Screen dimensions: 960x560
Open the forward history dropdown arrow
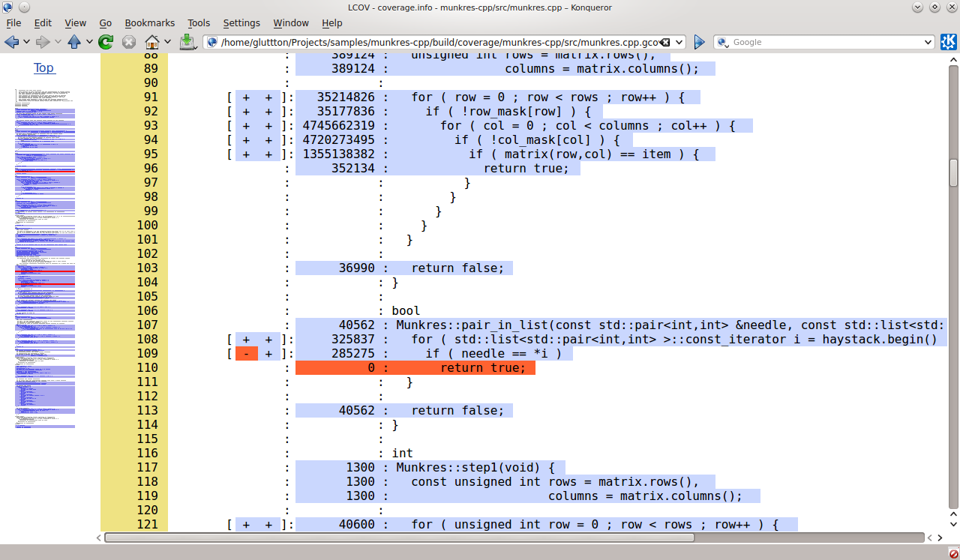pos(58,42)
